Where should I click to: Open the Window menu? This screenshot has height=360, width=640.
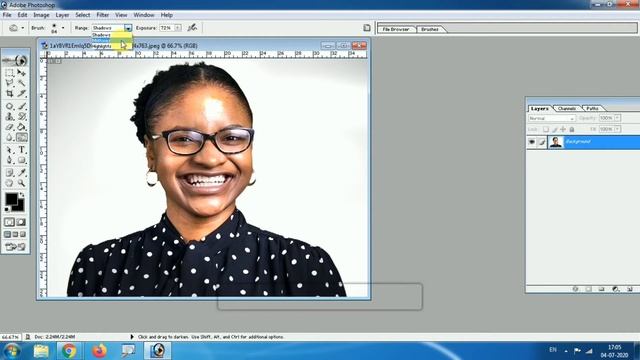click(x=144, y=15)
